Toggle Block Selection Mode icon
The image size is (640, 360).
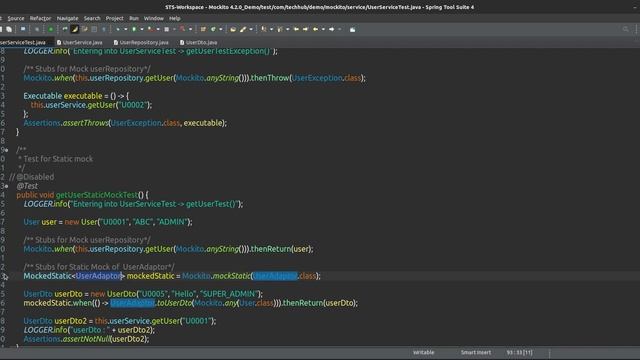tap(94, 29)
